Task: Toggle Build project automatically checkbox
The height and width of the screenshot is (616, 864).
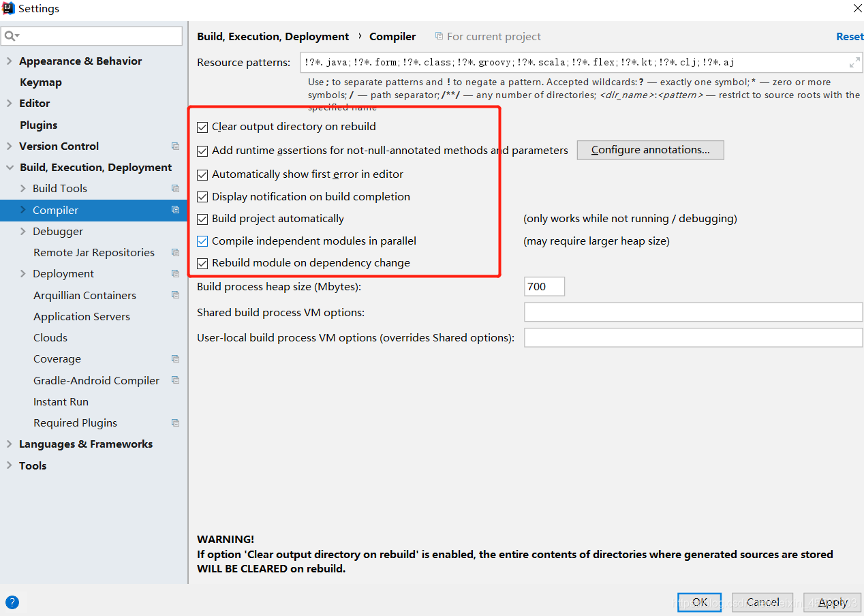Action: coord(202,219)
